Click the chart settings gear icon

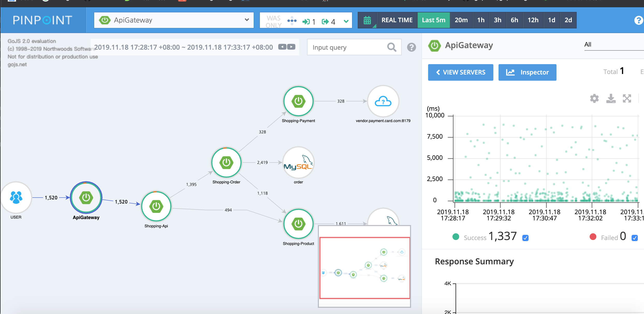594,99
